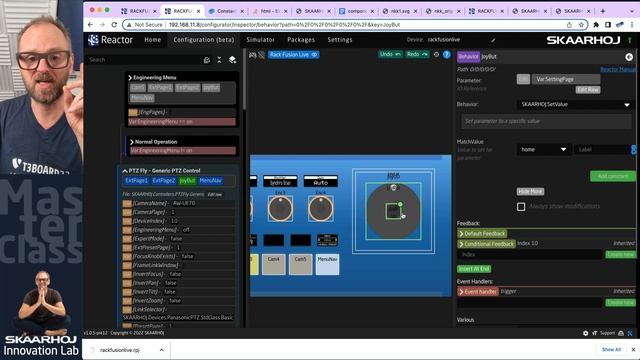Select Cam5 tag in Engineering Menu
This screenshot has width=640, height=360.
(138, 87)
